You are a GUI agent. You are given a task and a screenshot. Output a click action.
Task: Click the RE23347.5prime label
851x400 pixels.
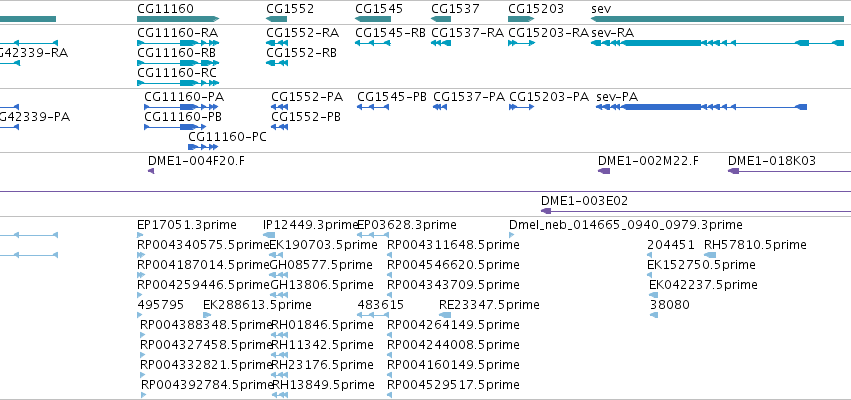(x=489, y=305)
